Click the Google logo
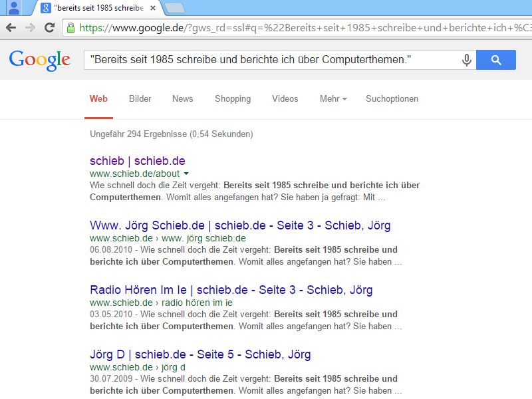532x399 pixels. point(40,61)
